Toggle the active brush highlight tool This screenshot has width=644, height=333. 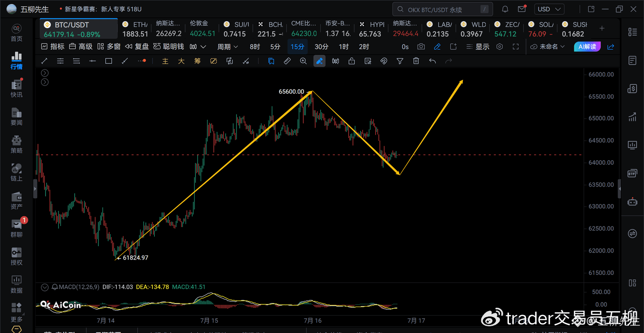point(319,61)
